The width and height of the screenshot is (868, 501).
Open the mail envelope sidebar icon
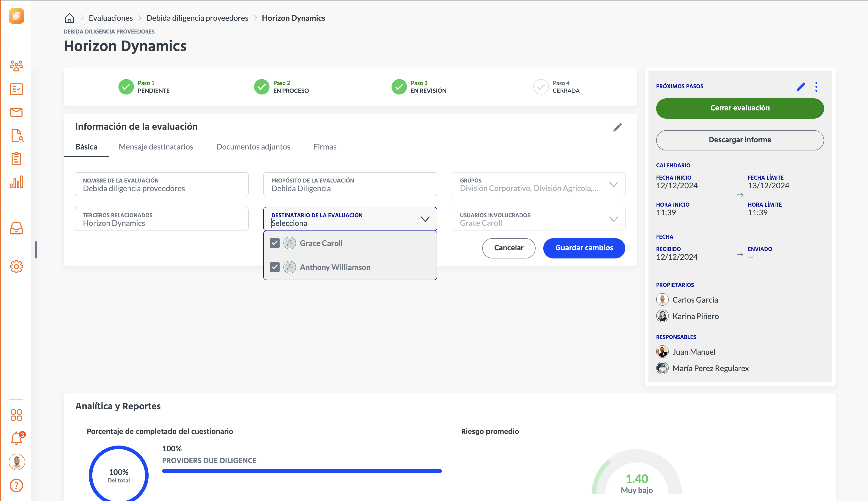coord(16,112)
